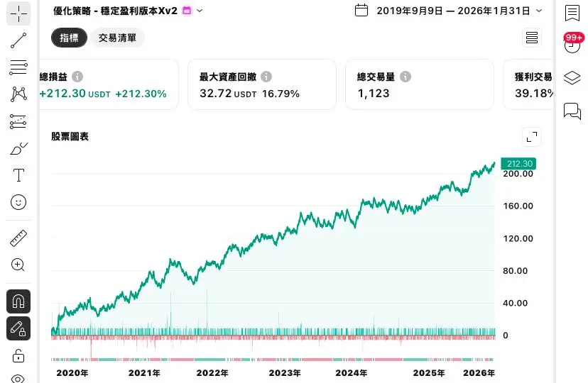Open the chat panel icon

572,111
